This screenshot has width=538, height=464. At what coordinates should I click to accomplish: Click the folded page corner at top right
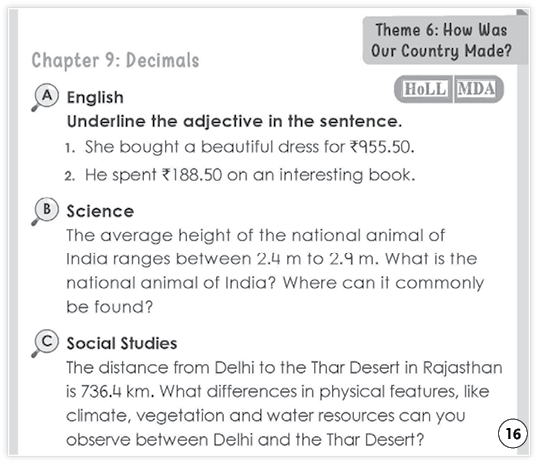522,13
